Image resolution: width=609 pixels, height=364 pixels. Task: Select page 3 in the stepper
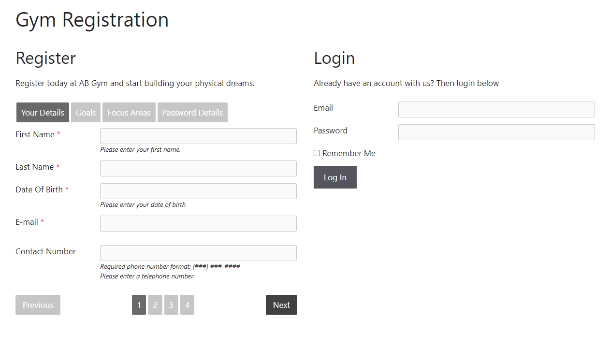click(171, 305)
